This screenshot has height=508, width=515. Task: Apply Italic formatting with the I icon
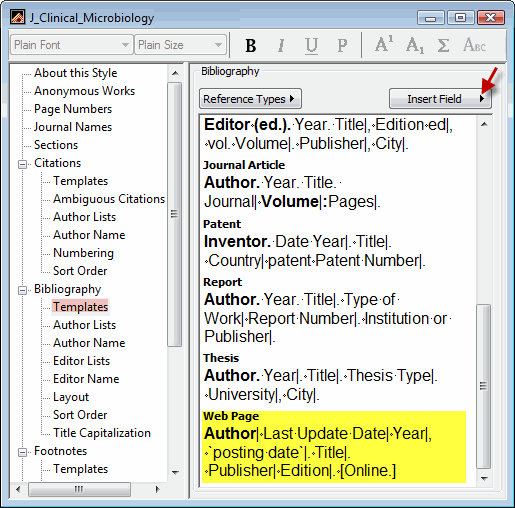(x=281, y=45)
